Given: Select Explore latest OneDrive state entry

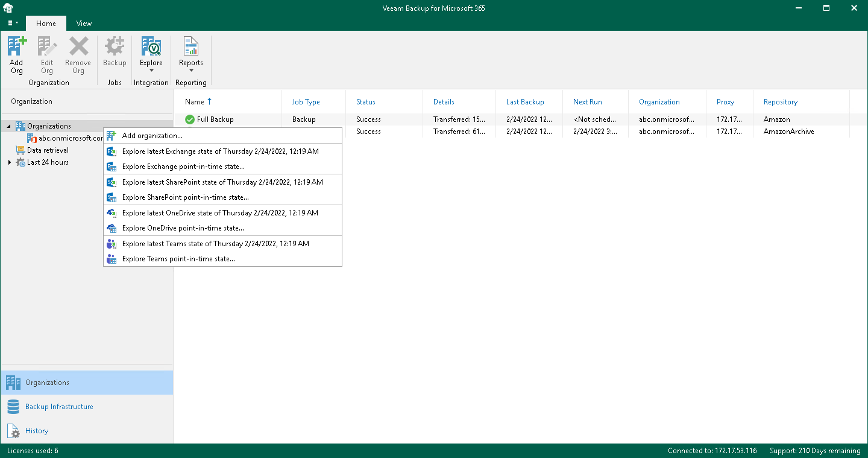Looking at the screenshot, I should click(x=222, y=213).
